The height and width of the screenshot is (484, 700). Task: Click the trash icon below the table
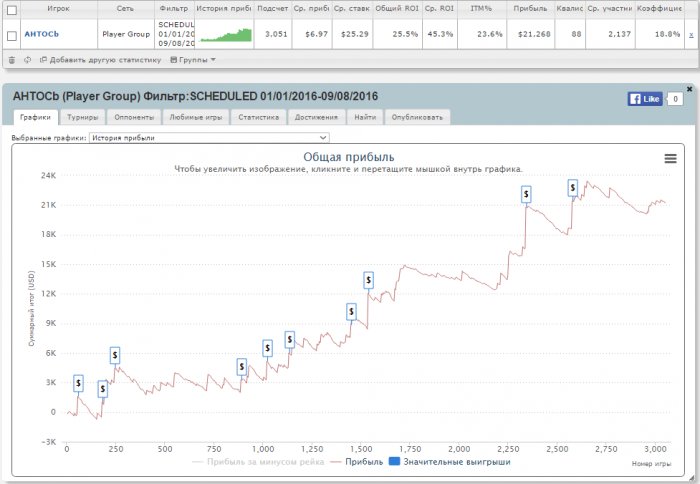coord(11,60)
